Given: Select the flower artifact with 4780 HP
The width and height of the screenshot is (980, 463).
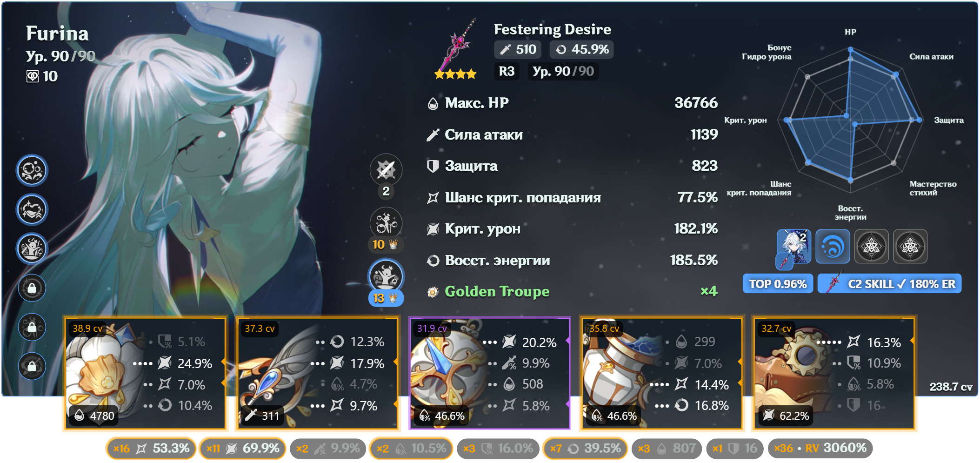Looking at the screenshot, I should click(x=145, y=373).
